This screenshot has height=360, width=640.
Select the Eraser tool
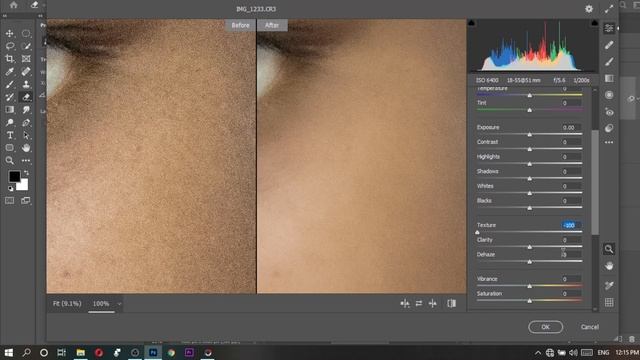pyautogui.click(x=26, y=97)
